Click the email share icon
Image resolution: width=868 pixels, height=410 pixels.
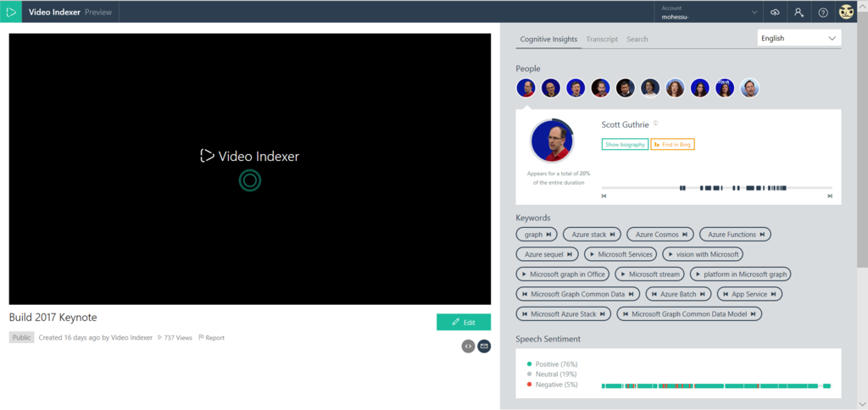coord(484,346)
